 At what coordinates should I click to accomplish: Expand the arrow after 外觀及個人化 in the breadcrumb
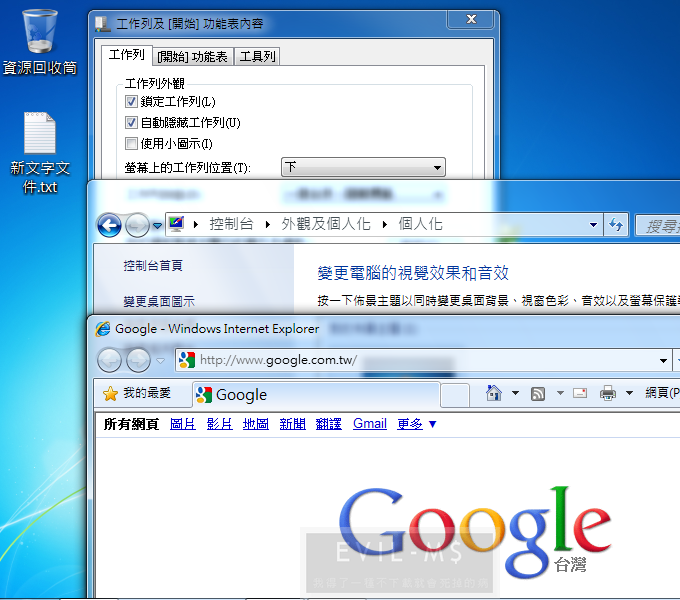tap(384, 224)
